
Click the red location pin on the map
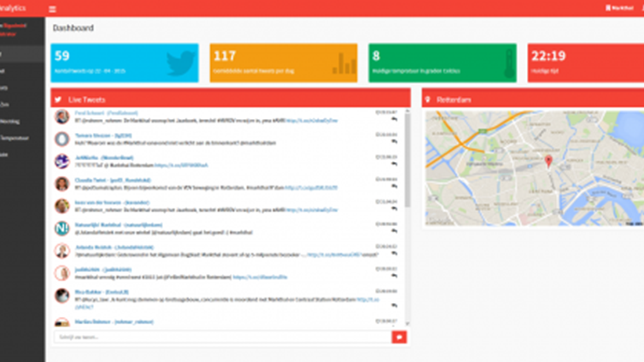(x=548, y=161)
